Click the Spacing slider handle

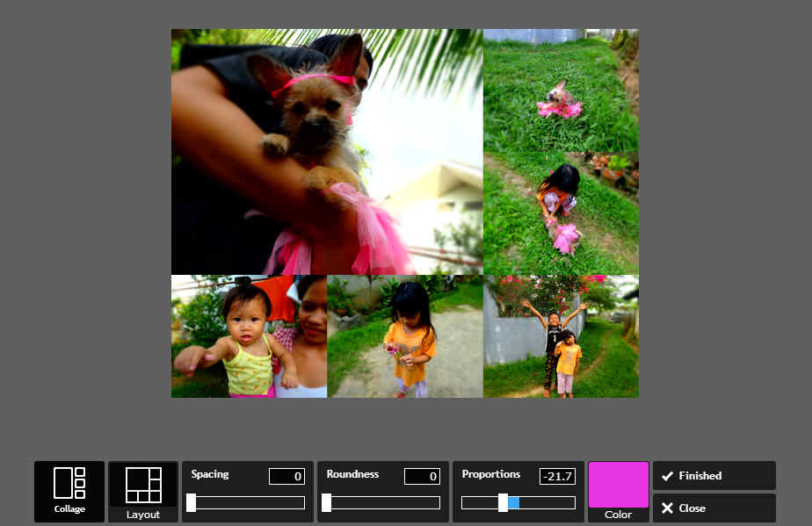192,502
